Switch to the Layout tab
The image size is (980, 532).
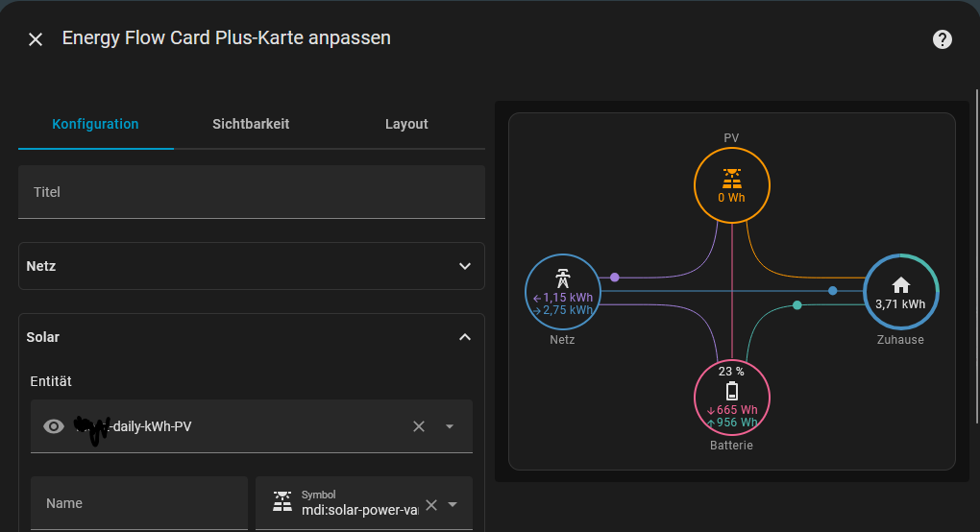406,124
